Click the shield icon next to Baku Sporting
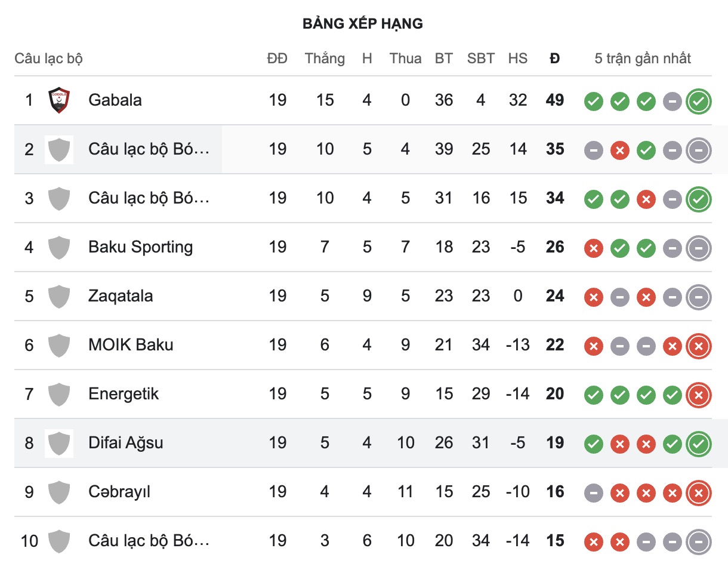 pyautogui.click(x=59, y=247)
